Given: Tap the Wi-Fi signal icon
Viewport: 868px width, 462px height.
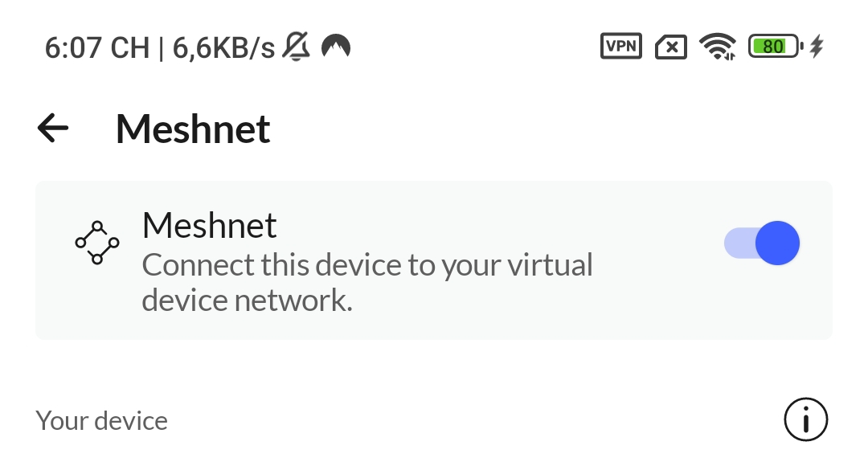Looking at the screenshot, I should 718,47.
